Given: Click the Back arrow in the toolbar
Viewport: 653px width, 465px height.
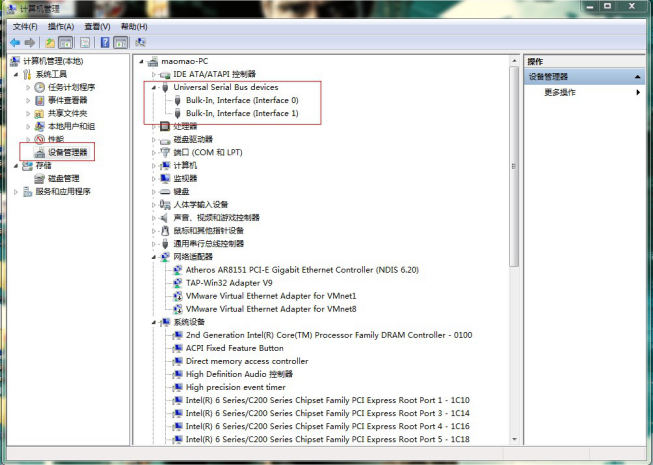Looking at the screenshot, I should click(15, 43).
